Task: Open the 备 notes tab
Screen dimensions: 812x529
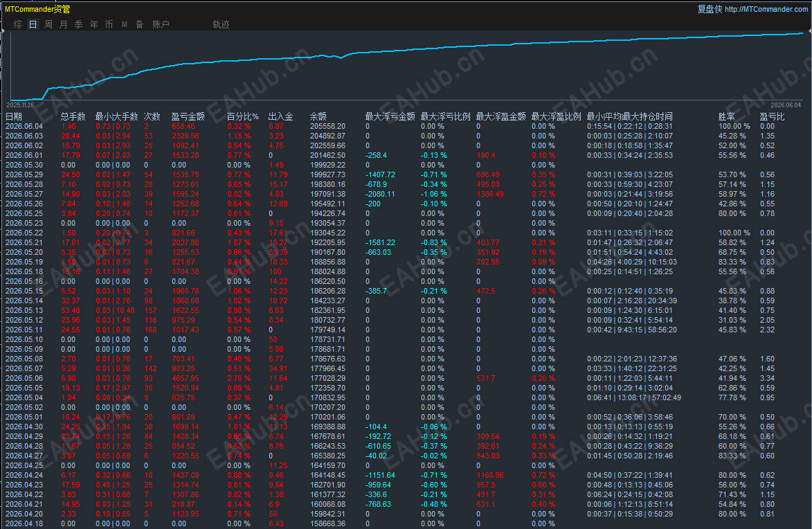Action: coord(139,24)
